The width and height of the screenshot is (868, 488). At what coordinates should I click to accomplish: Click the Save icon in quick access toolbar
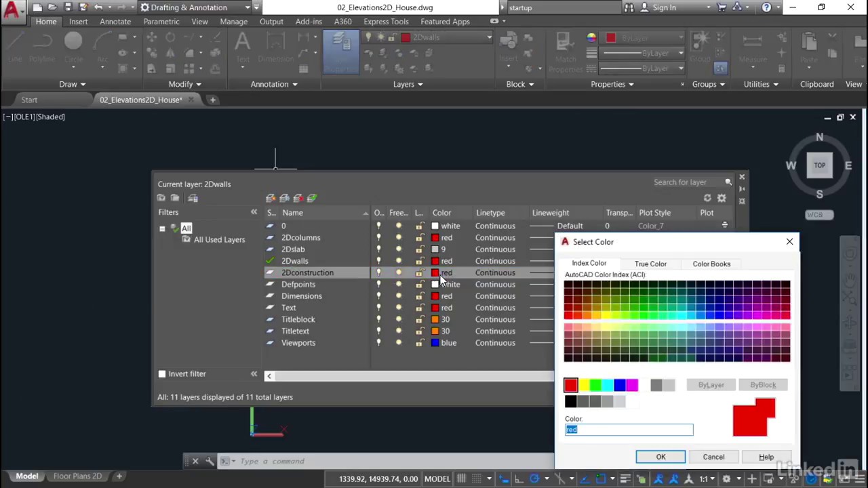[x=67, y=7]
